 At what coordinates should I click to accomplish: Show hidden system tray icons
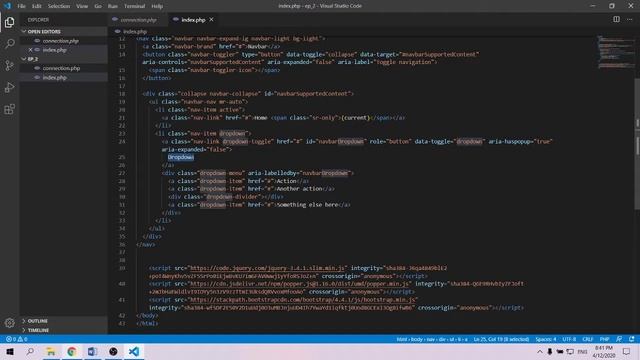(x=540, y=351)
